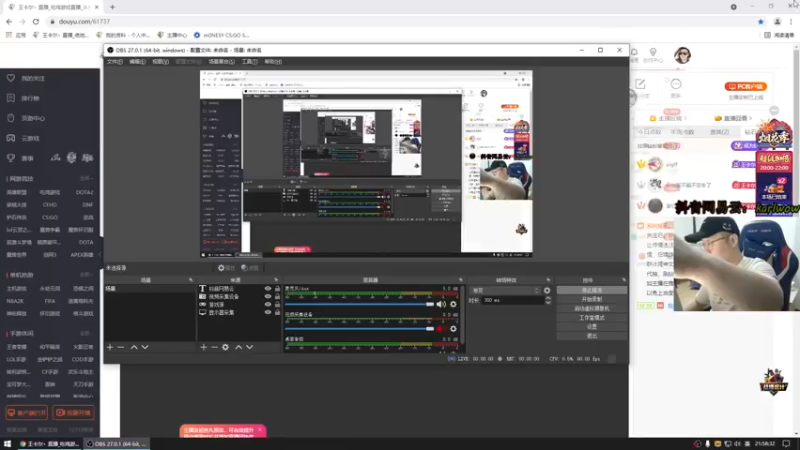Toggle lock on 显示器采集 source
800x450 pixels.
coord(278,312)
